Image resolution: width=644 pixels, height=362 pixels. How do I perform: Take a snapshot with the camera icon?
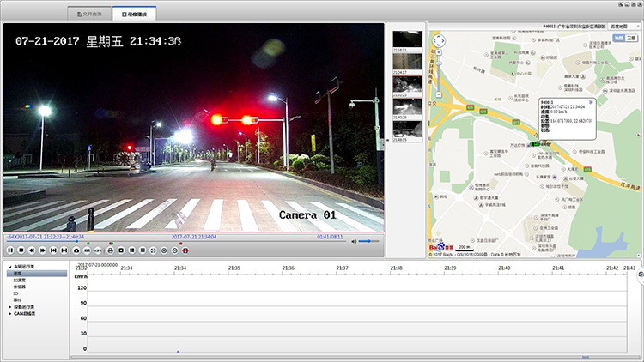(76, 250)
